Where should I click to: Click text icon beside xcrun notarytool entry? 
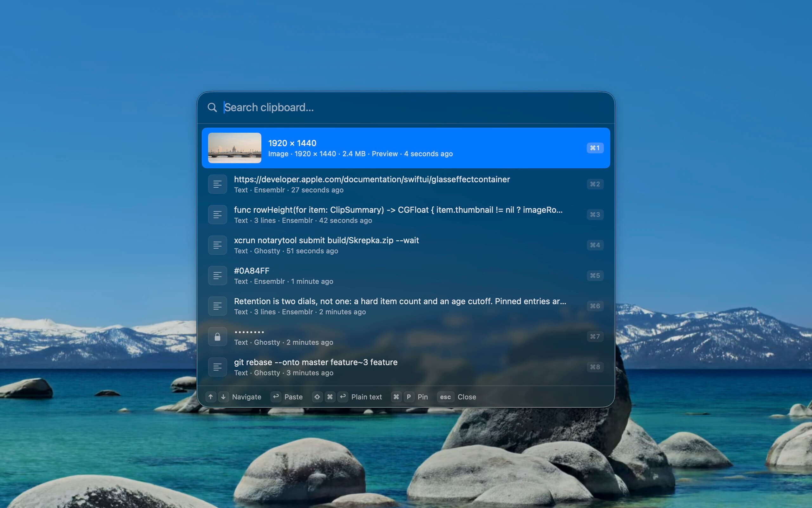(x=217, y=245)
